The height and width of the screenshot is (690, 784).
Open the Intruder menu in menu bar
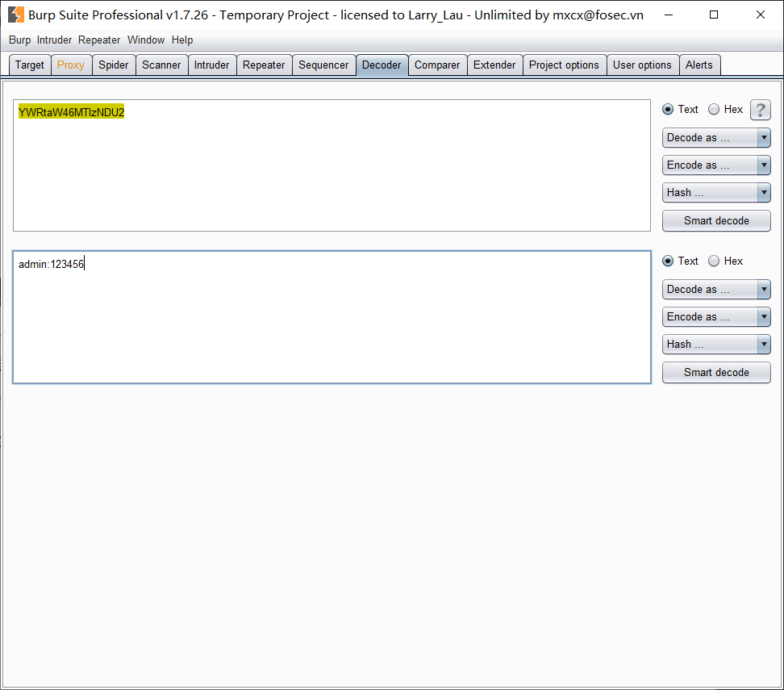tap(54, 40)
